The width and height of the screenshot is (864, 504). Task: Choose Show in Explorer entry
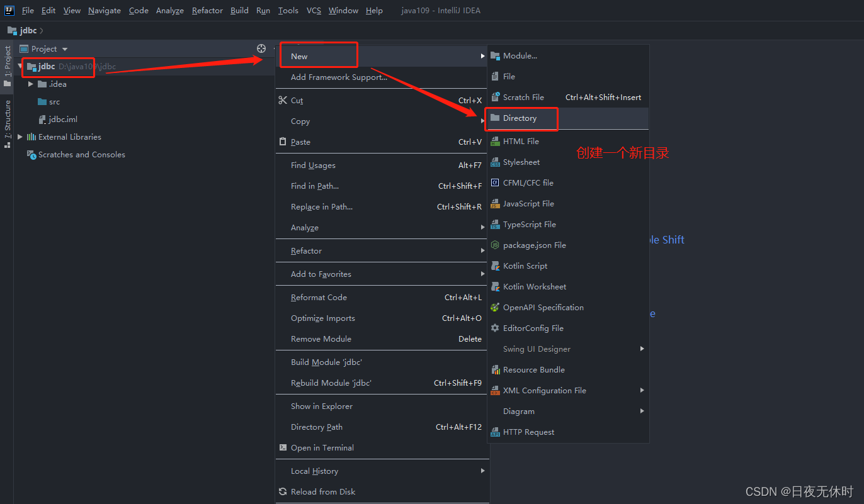coord(382,406)
